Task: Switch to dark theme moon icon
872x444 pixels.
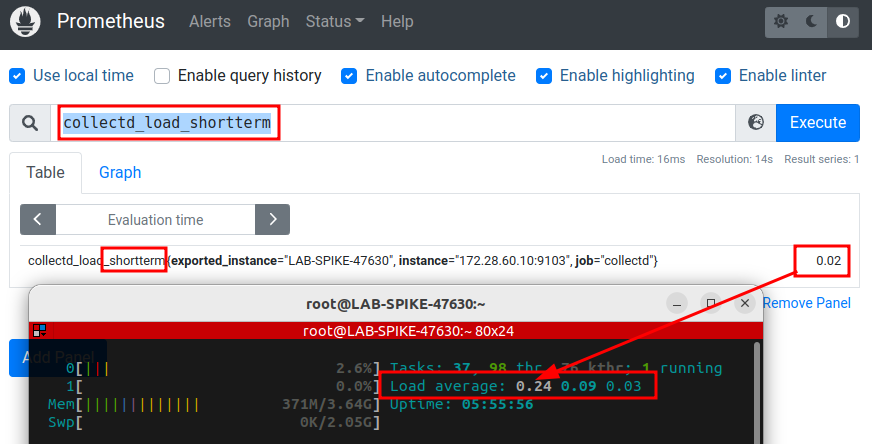Action: (812, 22)
